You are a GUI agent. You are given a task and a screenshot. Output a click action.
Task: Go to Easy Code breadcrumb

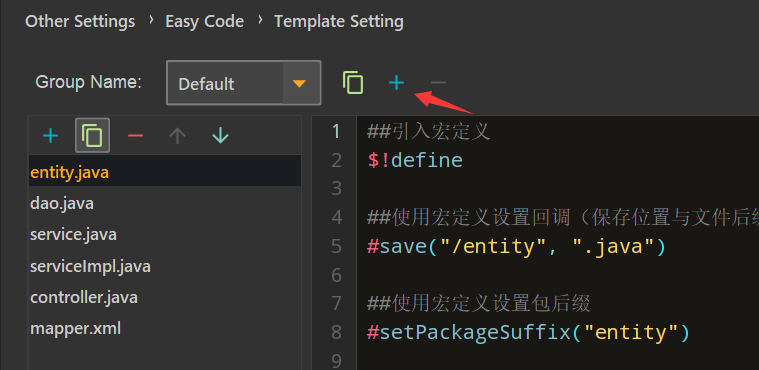(204, 22)
